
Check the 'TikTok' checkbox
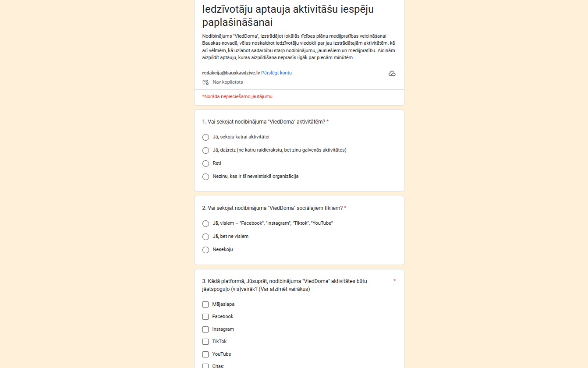(205, 342)
